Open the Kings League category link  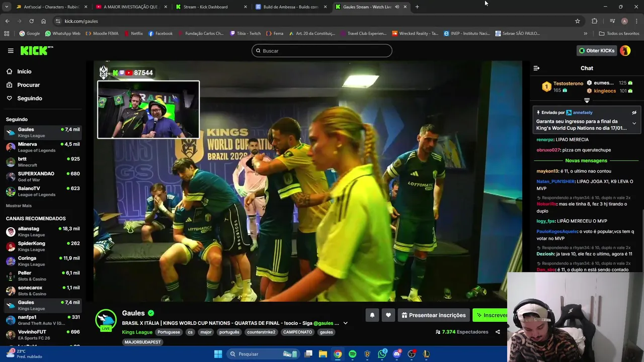click(137, 332)
